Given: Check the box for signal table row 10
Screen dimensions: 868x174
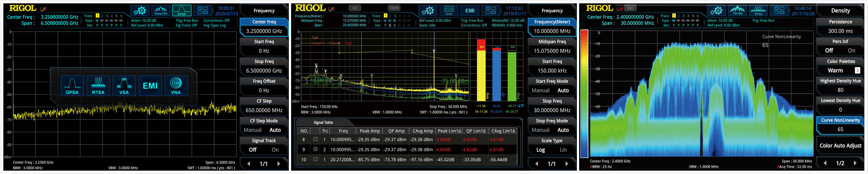Looking at the screenshot, I should (315, 159).
